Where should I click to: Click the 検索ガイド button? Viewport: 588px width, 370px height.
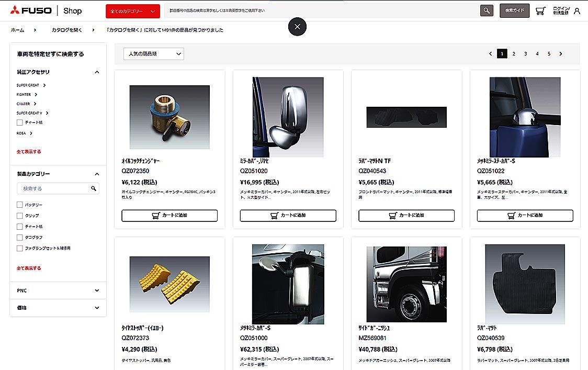pos(515,10)
